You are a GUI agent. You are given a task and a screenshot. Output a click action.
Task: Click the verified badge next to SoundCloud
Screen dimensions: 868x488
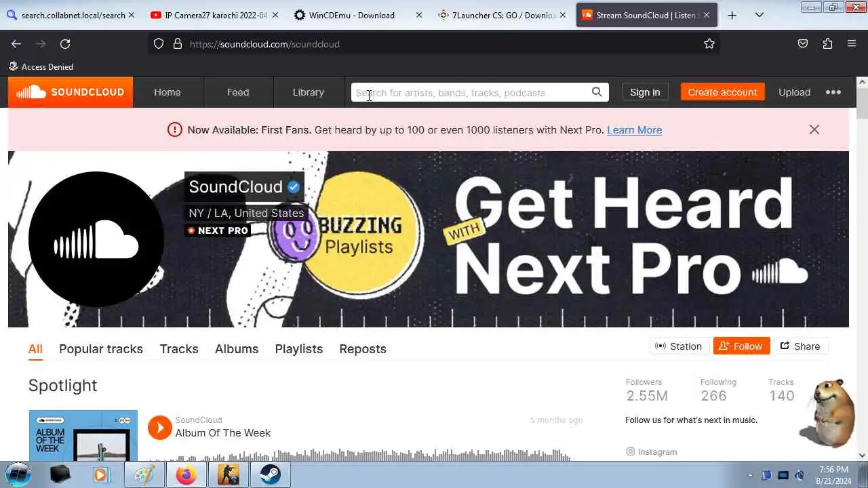[x=294, y=187]
